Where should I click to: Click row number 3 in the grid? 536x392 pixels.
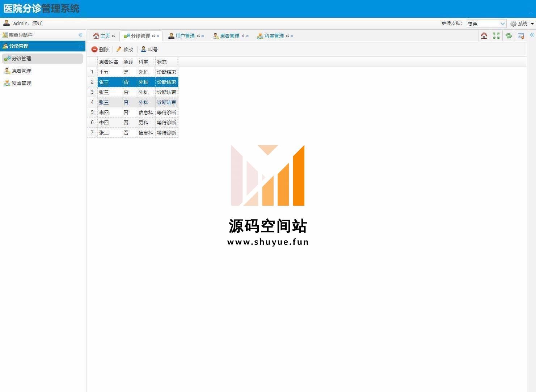[x=92, y=92]
